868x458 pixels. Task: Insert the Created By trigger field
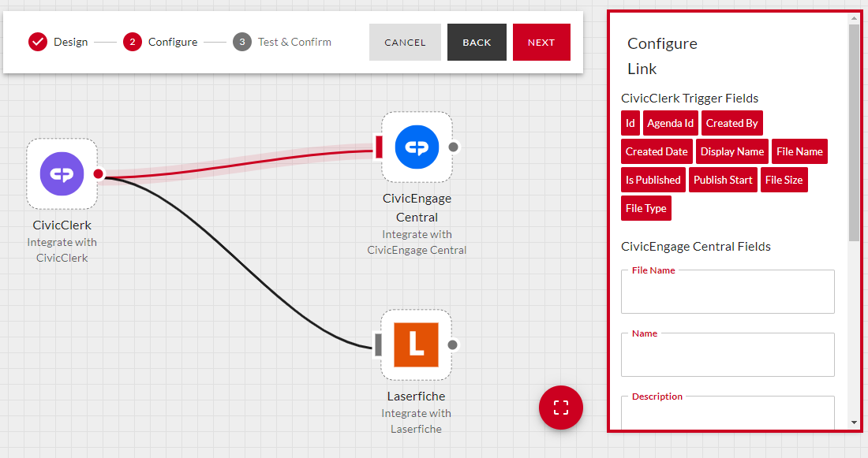pyautogui.click(x=731, y=123)
